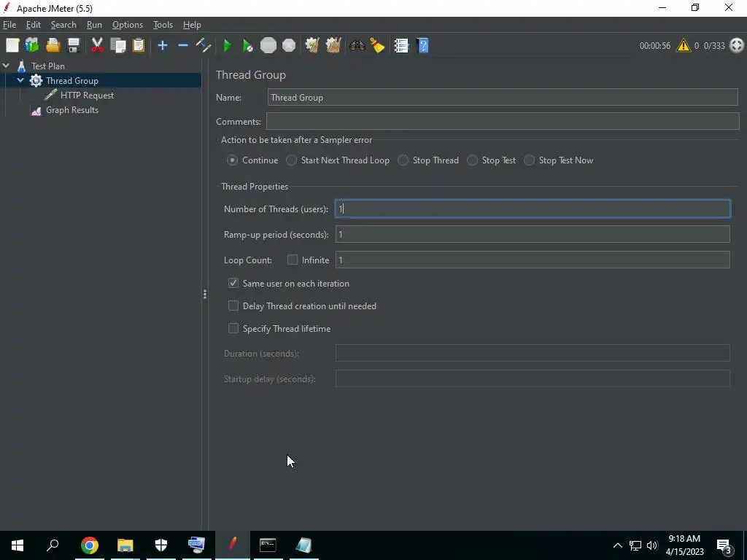
Task: Stop the running test icon
Action: 268,46
